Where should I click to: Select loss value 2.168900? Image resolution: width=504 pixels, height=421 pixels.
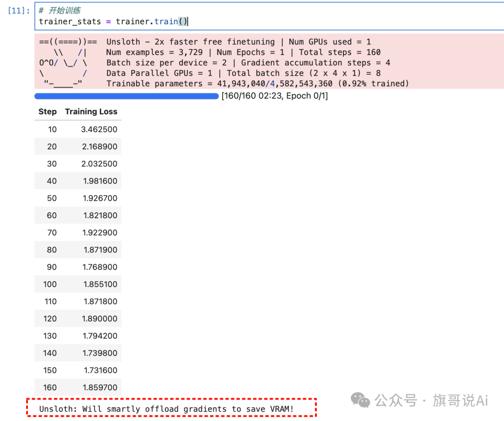[100, 147]
